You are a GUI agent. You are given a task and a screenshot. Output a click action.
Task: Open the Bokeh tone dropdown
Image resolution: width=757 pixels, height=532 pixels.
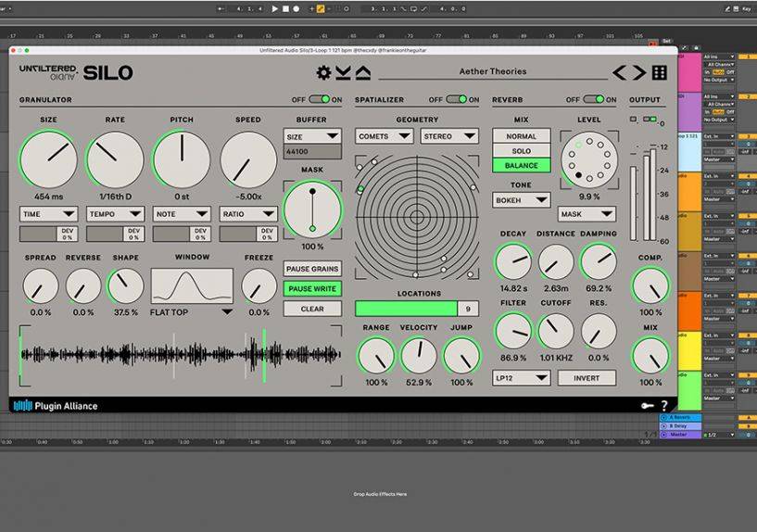(521, 200)
